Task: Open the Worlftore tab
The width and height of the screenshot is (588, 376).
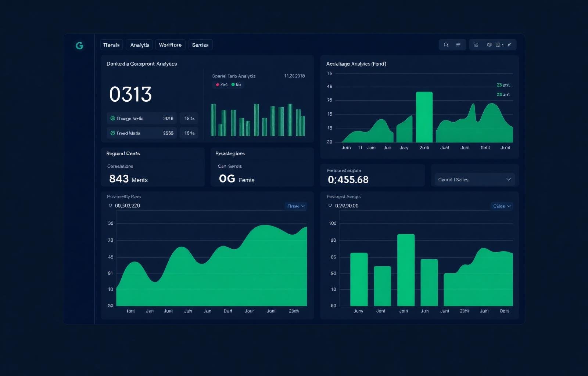Action: (170, 45)
